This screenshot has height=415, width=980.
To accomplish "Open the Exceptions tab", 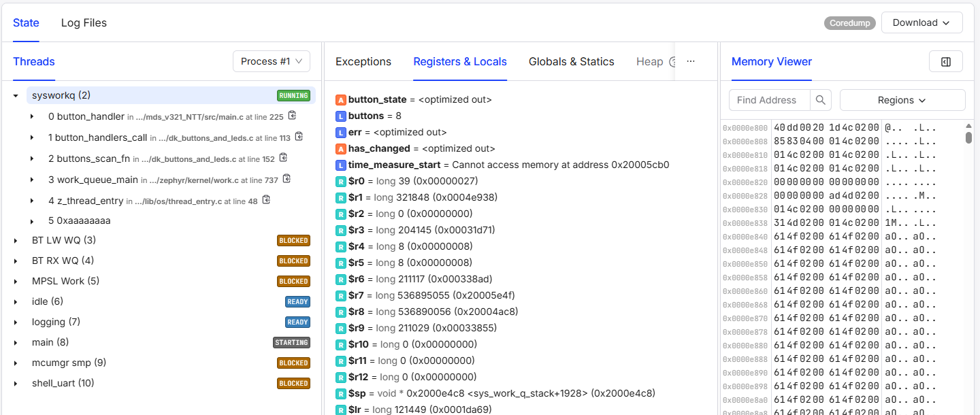I will pyautogui.click(x=363, y=61).
